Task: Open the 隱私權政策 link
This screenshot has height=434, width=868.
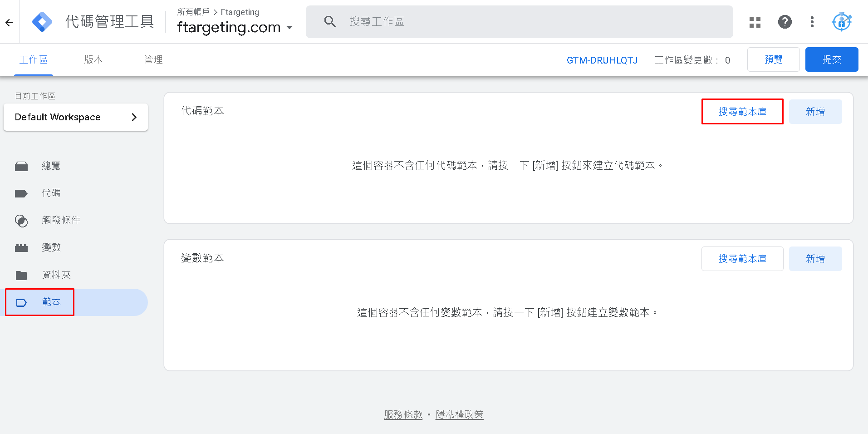Action: click(x=460, y=414)
